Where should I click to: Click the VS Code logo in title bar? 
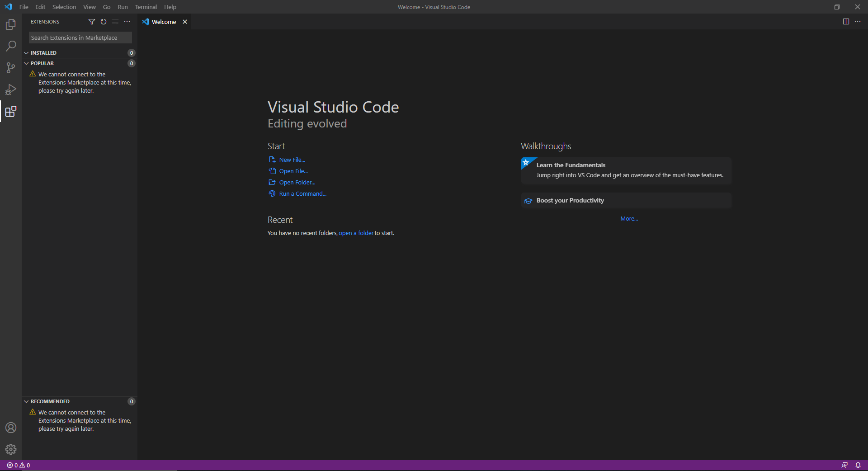(8, 7)
